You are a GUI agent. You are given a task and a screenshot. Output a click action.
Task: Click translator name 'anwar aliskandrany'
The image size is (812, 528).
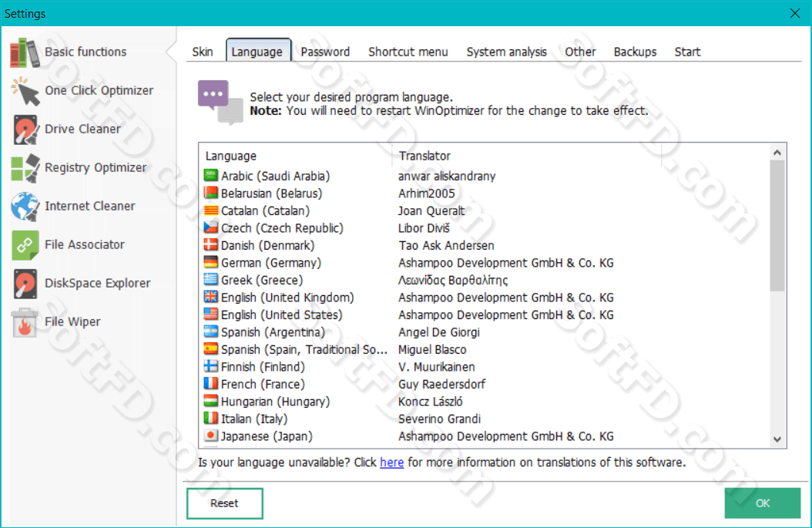pyautogui.click(x=447, y=177)
